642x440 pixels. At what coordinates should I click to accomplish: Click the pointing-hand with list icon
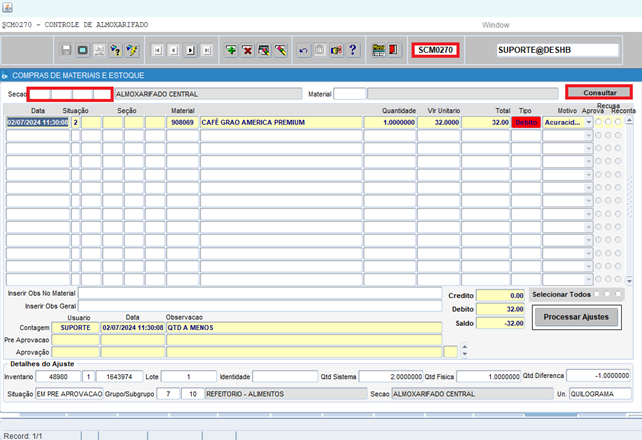pos(337,50)
